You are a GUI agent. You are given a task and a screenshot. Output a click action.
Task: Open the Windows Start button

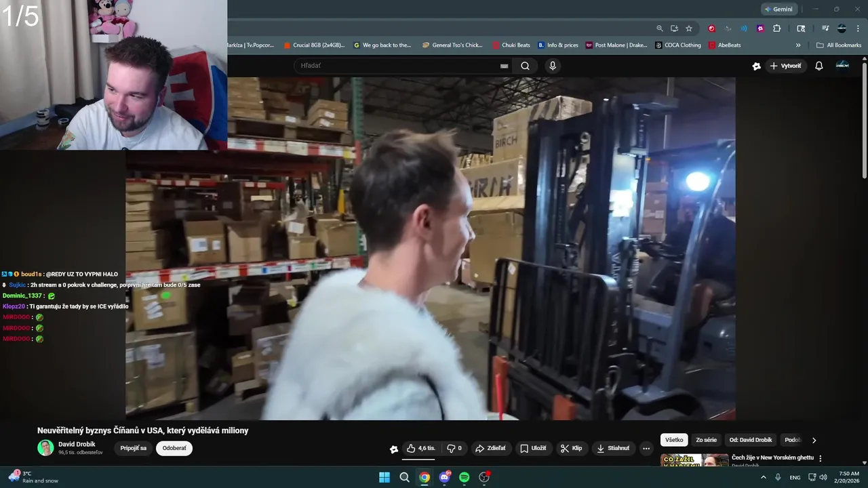coord(384,477)
